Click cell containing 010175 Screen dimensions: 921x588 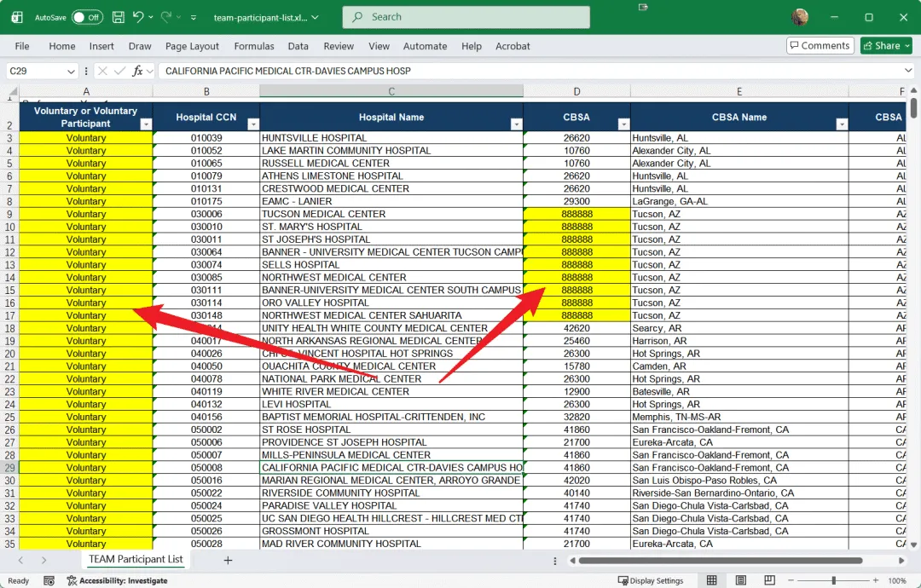pos(206,201)
